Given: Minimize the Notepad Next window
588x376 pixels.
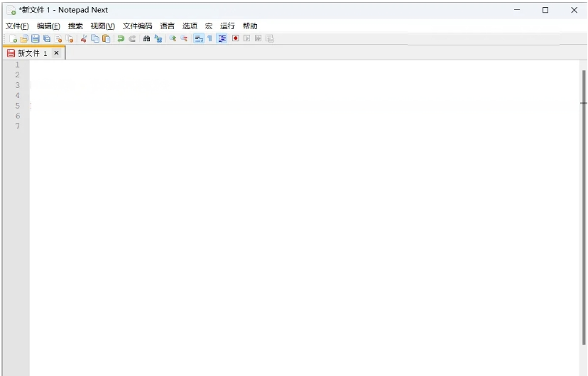Looking at the screenshot, I should [x=517, y=10].
